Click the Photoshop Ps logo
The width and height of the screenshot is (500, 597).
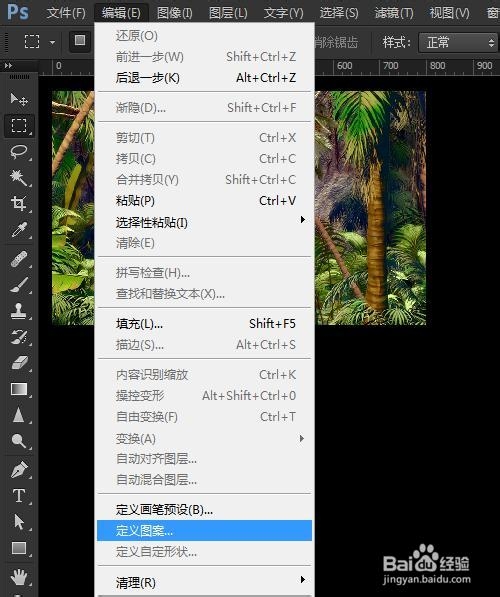(18, 12)
